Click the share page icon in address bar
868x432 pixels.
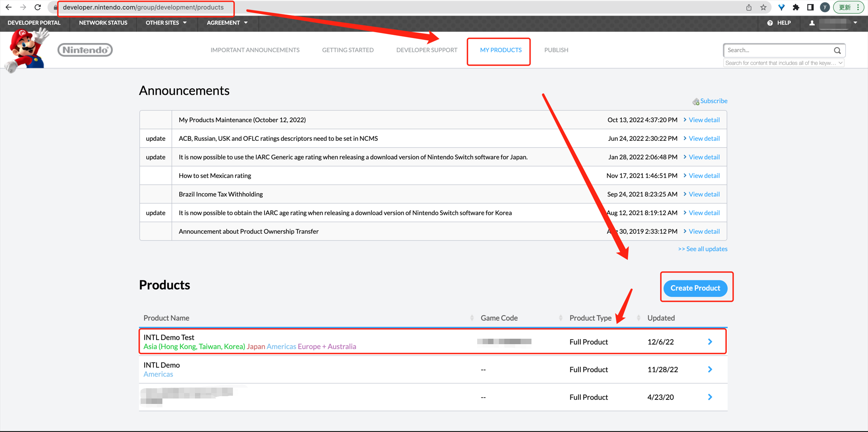749,7
